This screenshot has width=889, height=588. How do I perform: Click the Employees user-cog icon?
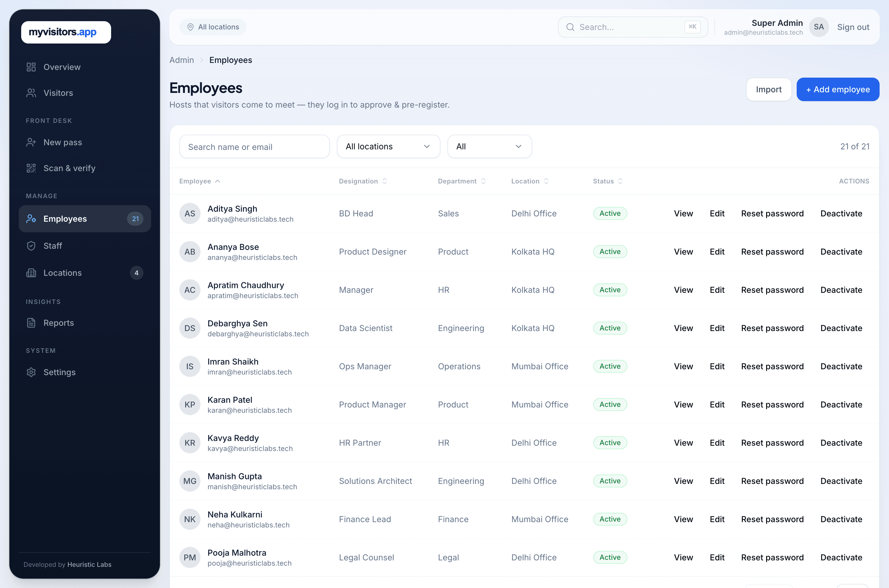coord(31,219)
